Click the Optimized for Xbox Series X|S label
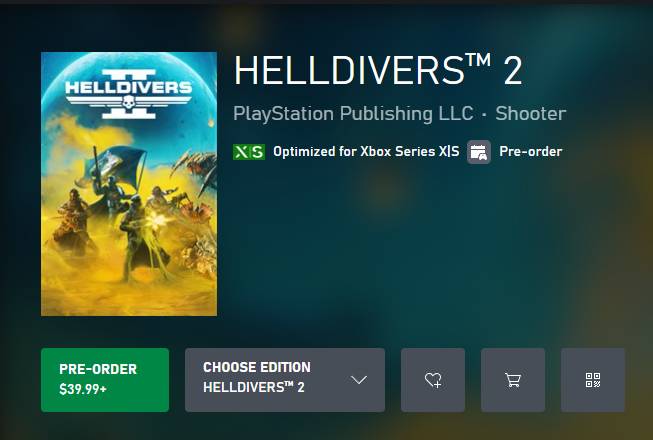 point(366,152)
